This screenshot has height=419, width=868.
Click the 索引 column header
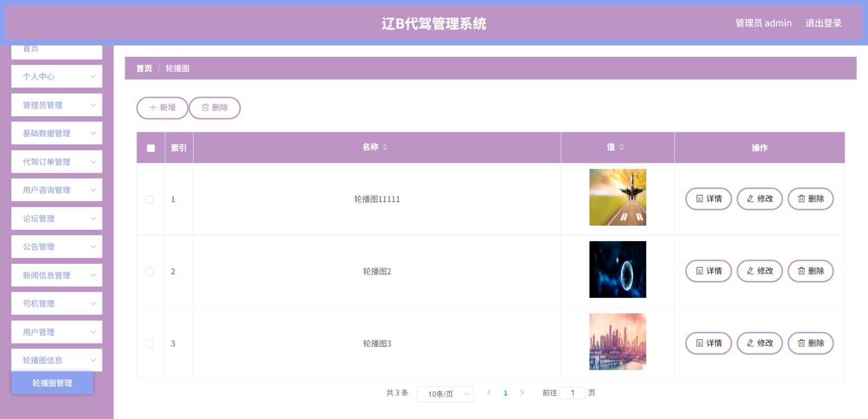[x=179, y=148]
